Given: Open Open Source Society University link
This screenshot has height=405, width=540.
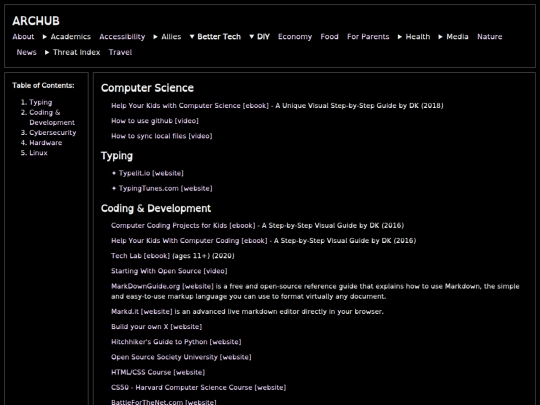Looking at the screenshot, I should point(181,357).
